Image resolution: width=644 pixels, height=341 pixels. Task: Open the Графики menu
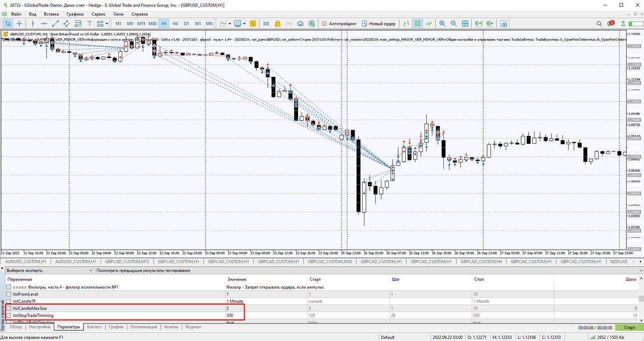pos(75,14)
